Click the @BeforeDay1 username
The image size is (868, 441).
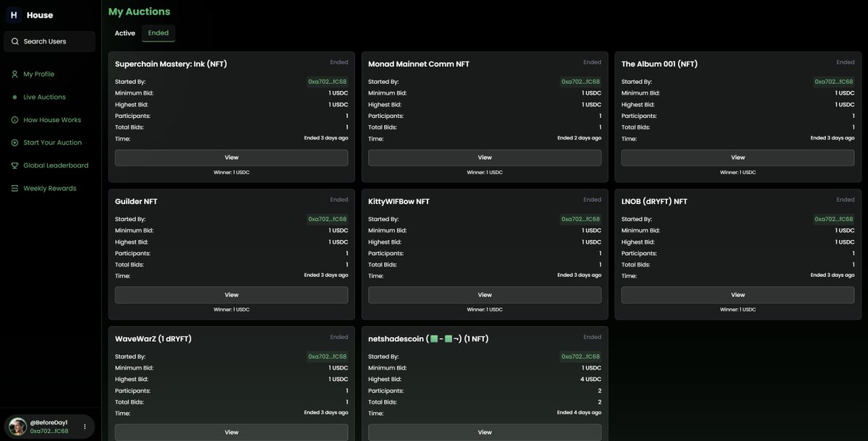48,422
